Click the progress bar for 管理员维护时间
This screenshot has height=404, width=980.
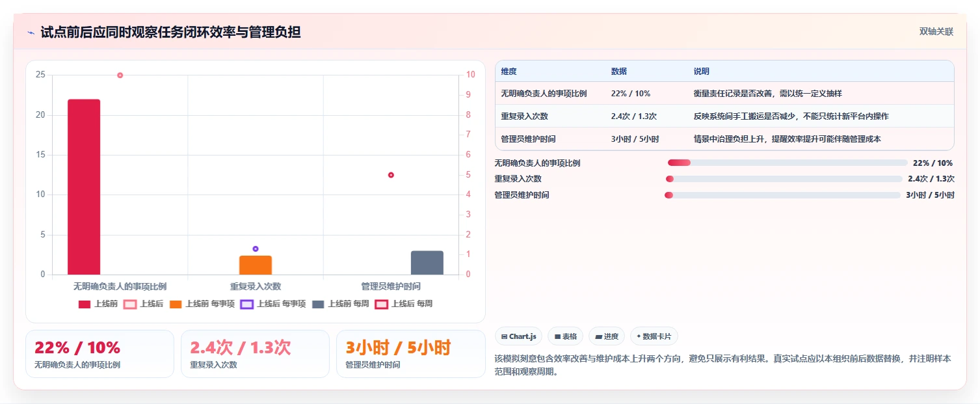(782, 195)
